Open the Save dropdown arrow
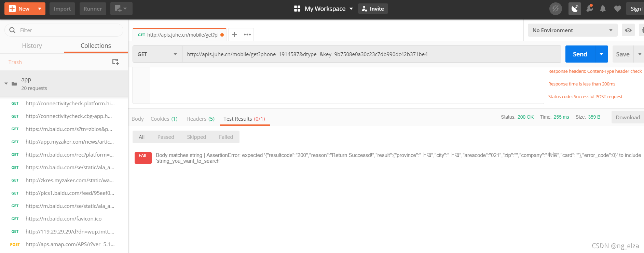This screenshot has width=644, height=253. pyautogui.click(x=639, y=54)
